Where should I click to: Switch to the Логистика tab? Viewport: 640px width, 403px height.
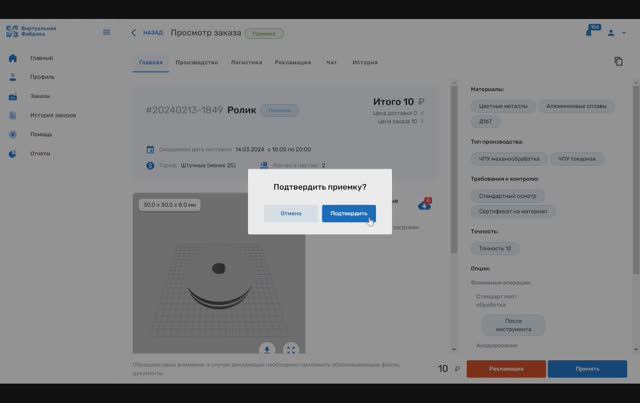click(x=247, y=62)
